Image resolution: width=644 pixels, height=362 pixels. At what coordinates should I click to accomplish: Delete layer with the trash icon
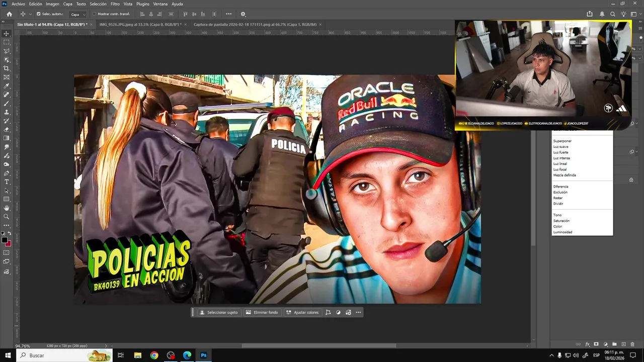632,344
